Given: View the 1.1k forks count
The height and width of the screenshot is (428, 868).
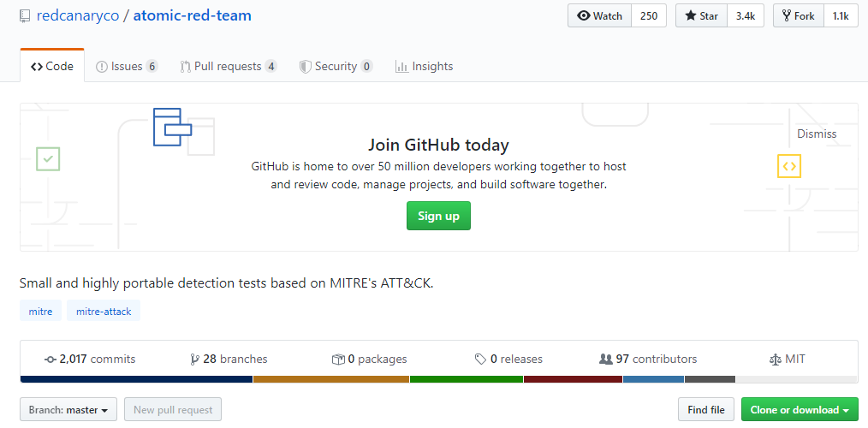Looking at the screenshot, I should pyautogui.click(x=841, y=15).
